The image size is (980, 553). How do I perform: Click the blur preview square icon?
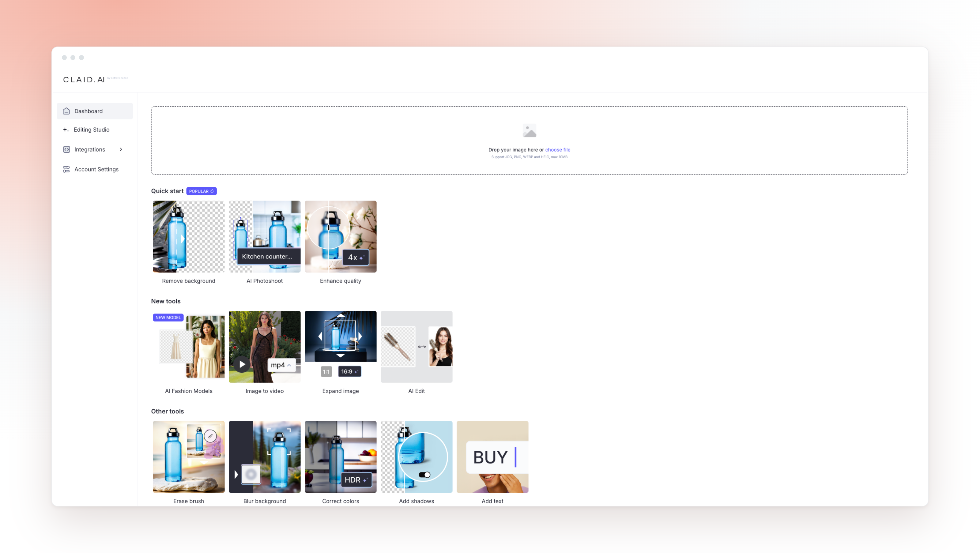[251, 474]
